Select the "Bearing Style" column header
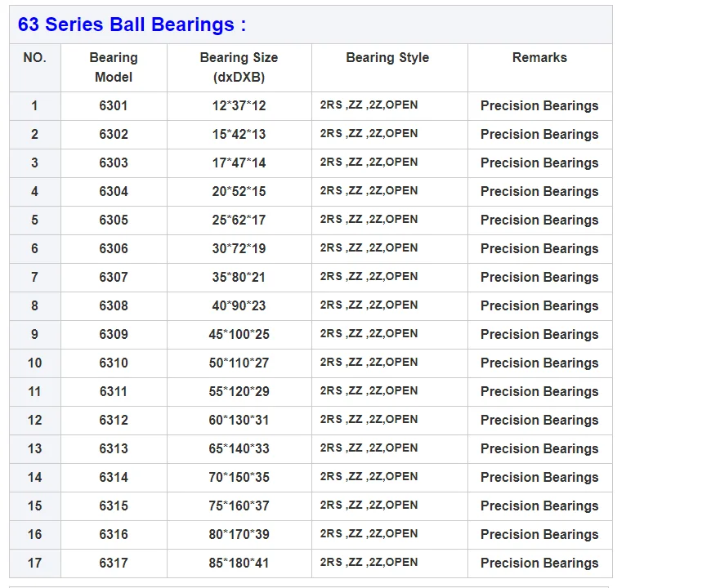Screen dimensions: 711x588 pos(387,58)
